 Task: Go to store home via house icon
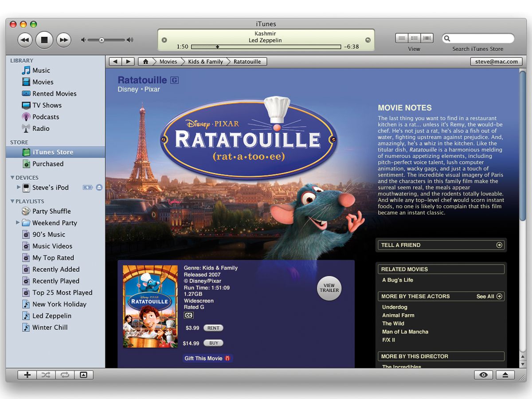145,62
